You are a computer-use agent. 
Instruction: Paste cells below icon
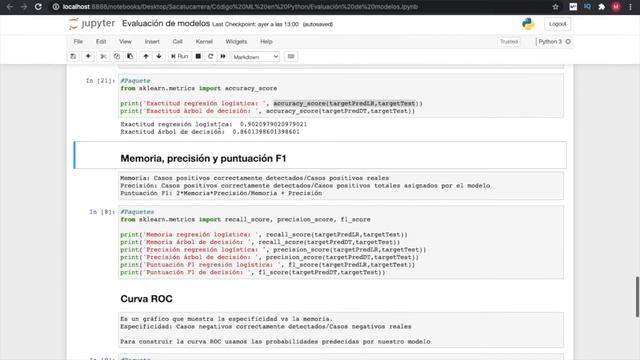point(130,56)
